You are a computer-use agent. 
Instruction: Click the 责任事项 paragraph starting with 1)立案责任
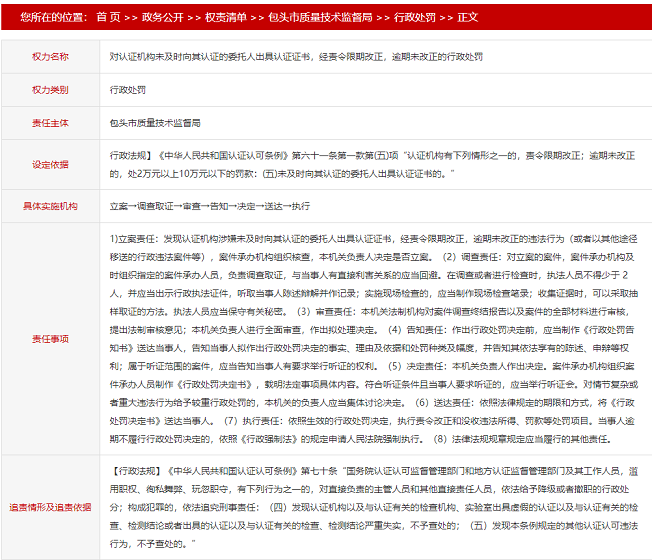pos(370,339)
